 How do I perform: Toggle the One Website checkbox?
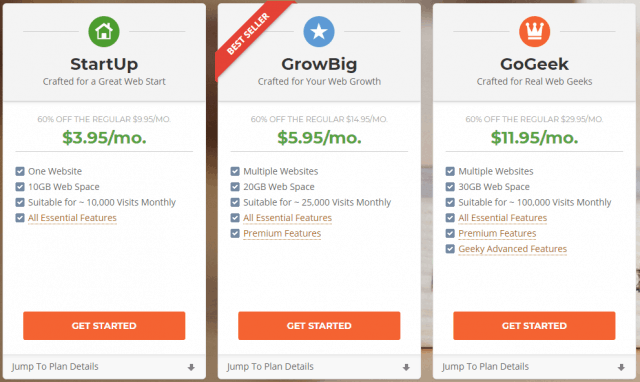pos(20,171)
